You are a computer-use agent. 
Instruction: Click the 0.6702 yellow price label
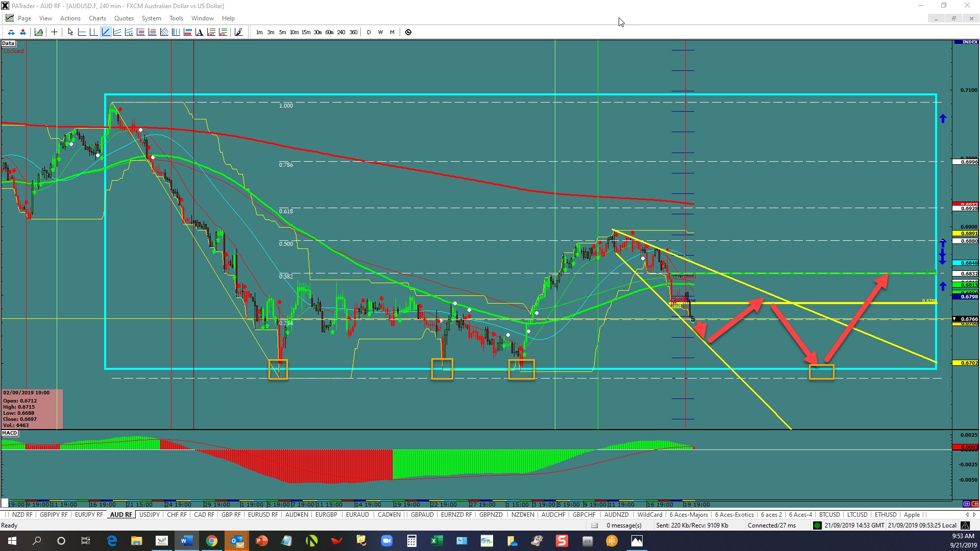coord(966,363)
